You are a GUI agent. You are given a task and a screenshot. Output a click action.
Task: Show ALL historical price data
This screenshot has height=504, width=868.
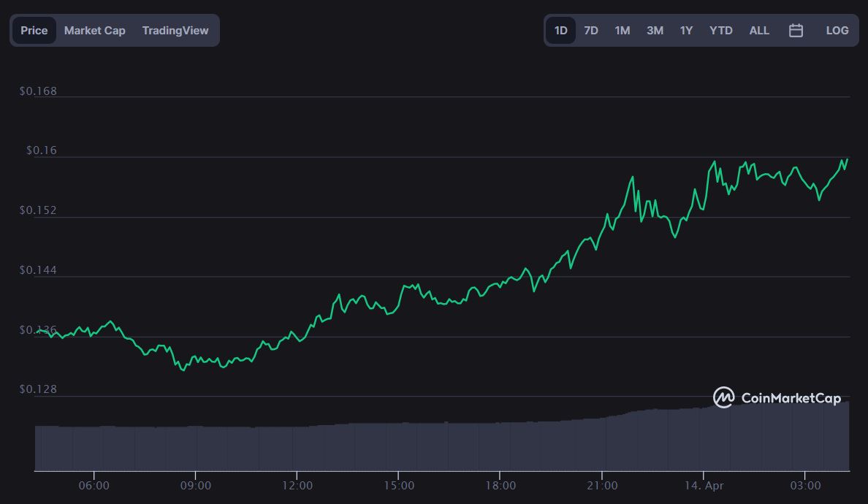pos(758,30)
